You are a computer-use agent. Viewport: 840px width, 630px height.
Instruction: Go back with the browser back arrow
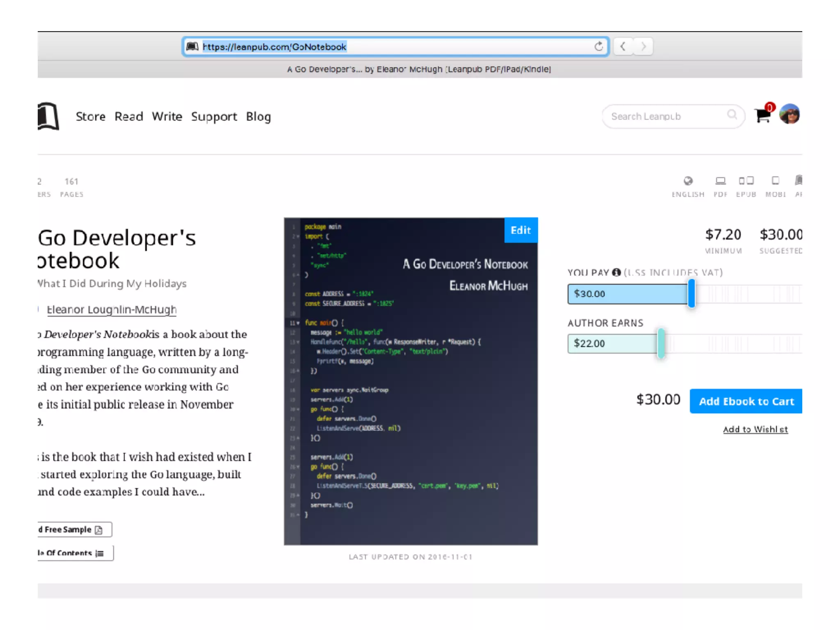pyautogui.click(x=623, y=46)
